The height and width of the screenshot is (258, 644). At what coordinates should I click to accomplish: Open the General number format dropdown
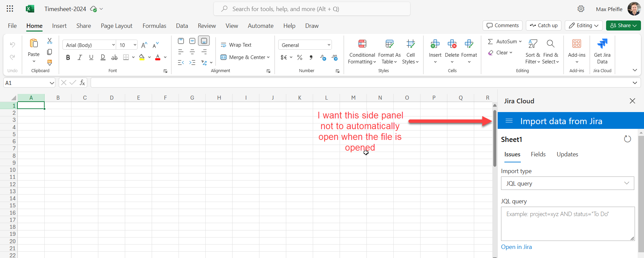pos(305,45)
